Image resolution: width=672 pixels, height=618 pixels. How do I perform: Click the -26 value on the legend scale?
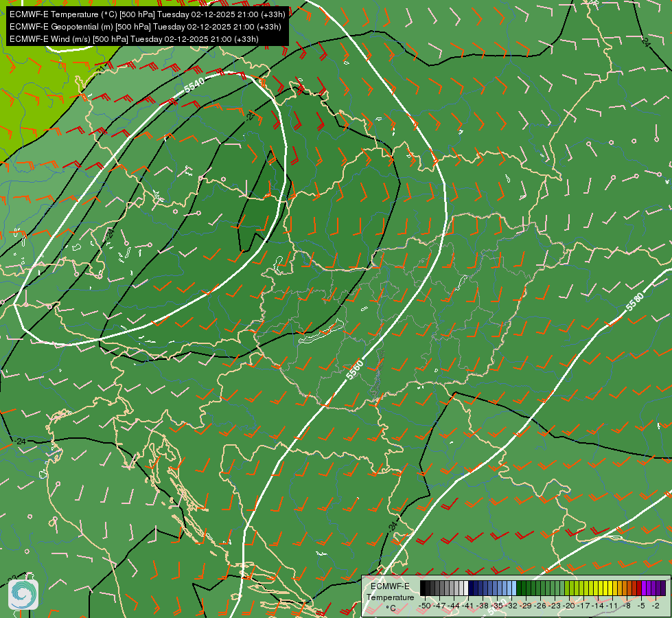540,606
